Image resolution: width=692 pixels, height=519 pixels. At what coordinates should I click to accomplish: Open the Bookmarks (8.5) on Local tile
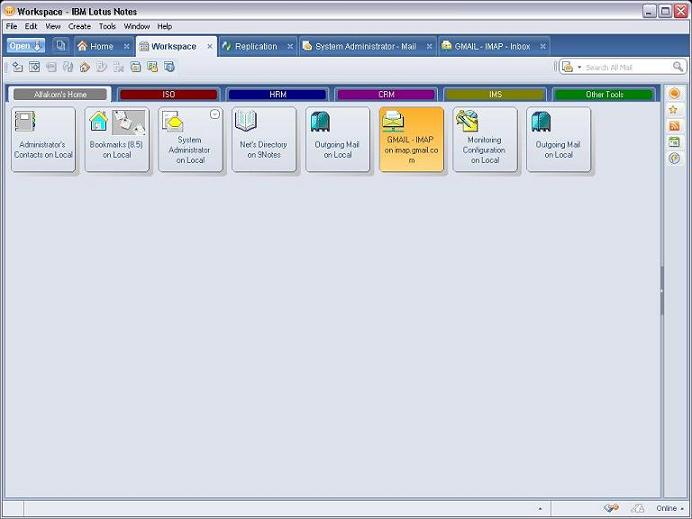[117, 139]
